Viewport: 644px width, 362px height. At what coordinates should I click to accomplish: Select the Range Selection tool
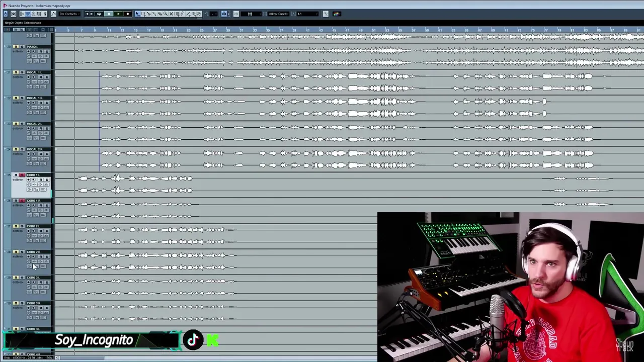click(x=143, y=14)
